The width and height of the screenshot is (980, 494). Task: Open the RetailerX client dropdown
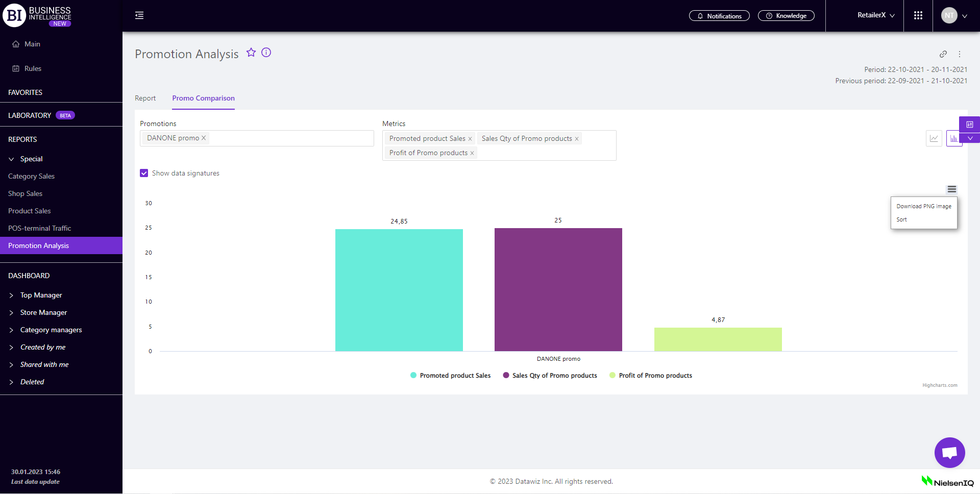pyautogui.click(x=876, y=15)
